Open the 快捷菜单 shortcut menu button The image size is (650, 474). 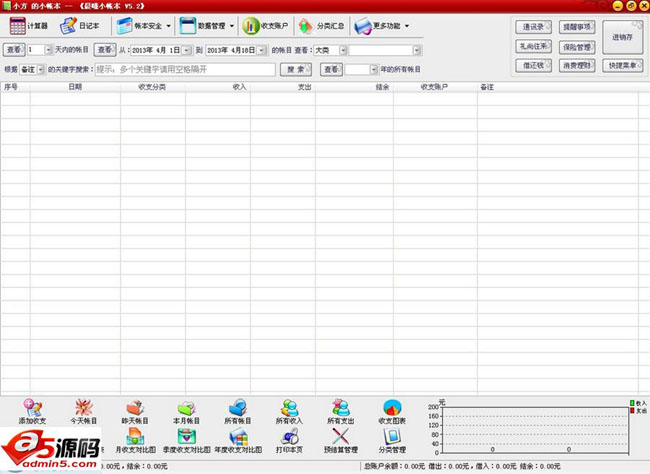click(623, 66)
